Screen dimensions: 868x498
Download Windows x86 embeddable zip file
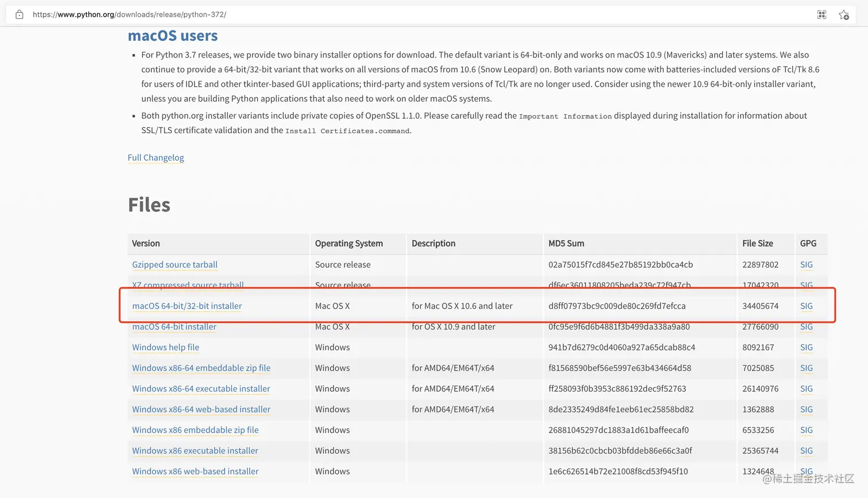pos(195,430)
